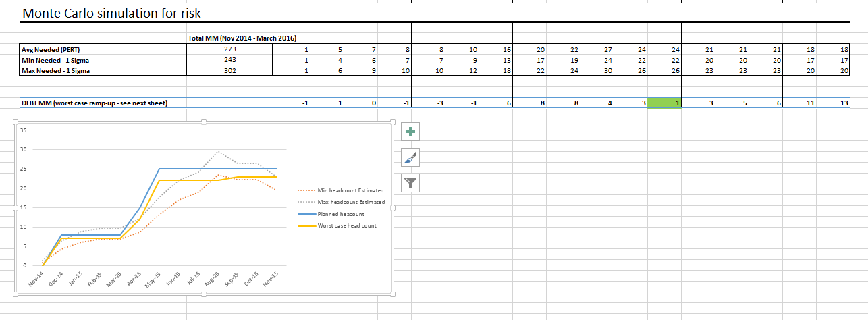
Task: Select the cell with value 243
Action: pyautogui.click(x=231, y=60)
